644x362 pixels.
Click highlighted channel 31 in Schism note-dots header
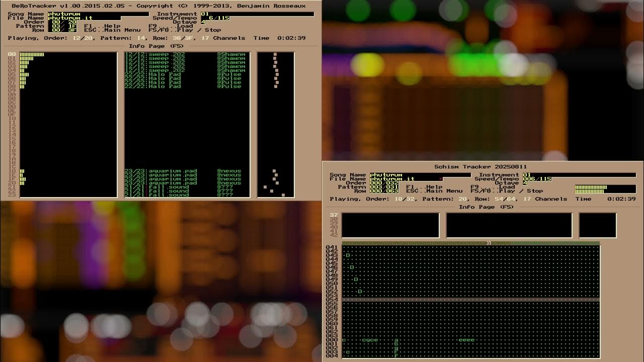(x=489, y=243)
